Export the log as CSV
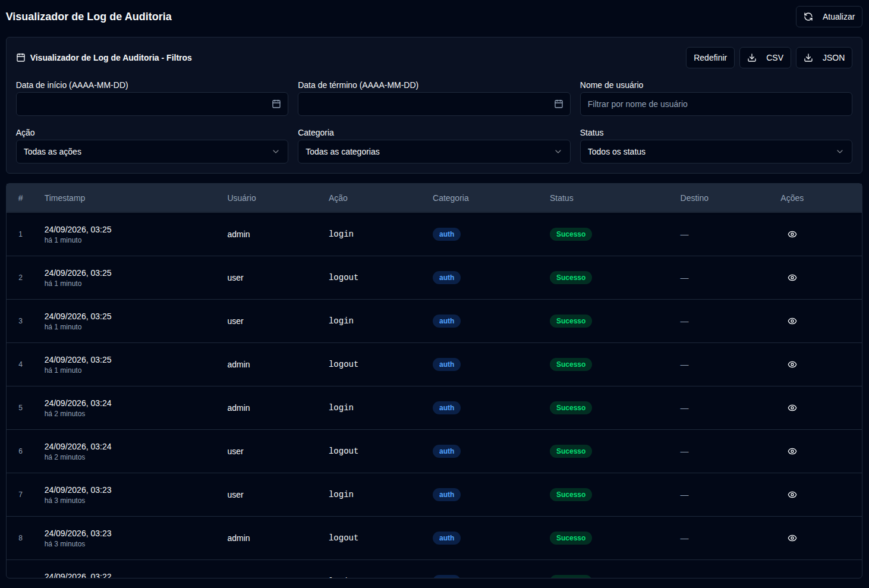The width and height of the screenshot is (869, 588). coord(765,58)
